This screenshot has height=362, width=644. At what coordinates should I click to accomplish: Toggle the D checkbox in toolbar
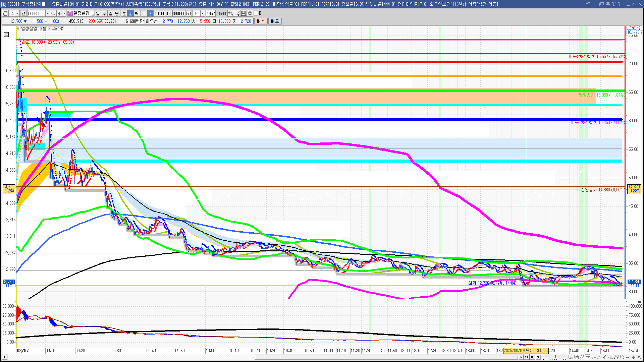click(x=256, y=13)
